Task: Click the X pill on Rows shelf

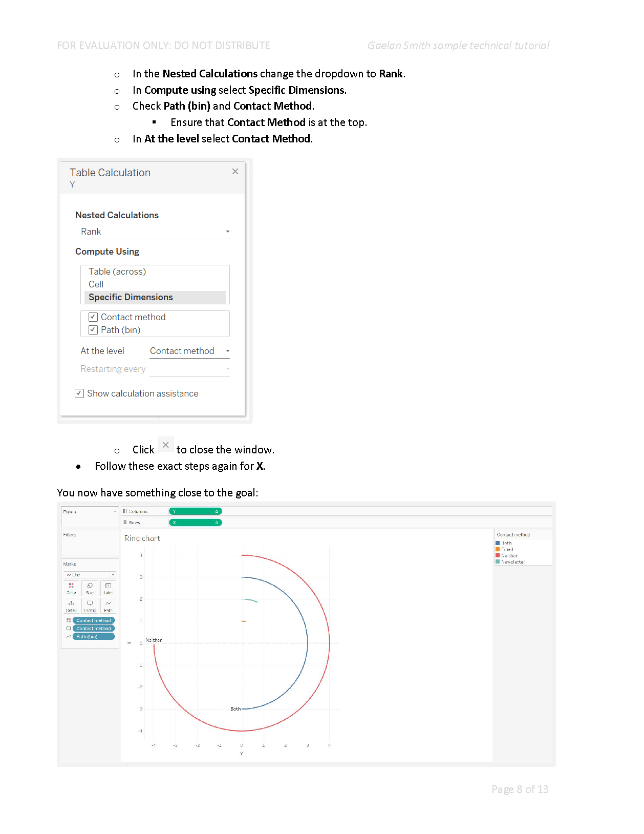Action: pyautogui.click(x=195, y=523)
